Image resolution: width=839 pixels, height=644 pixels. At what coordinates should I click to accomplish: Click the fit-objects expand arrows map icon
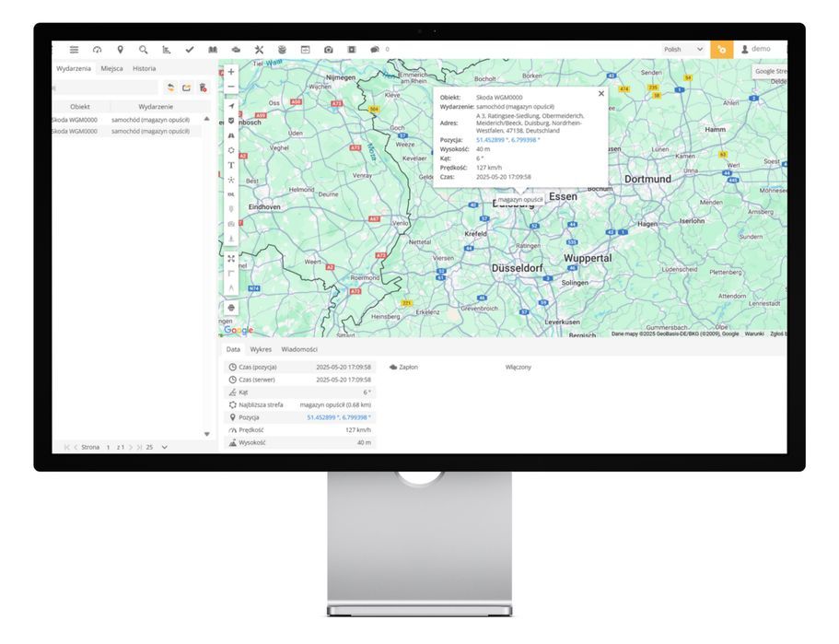(x=231, y=259)
